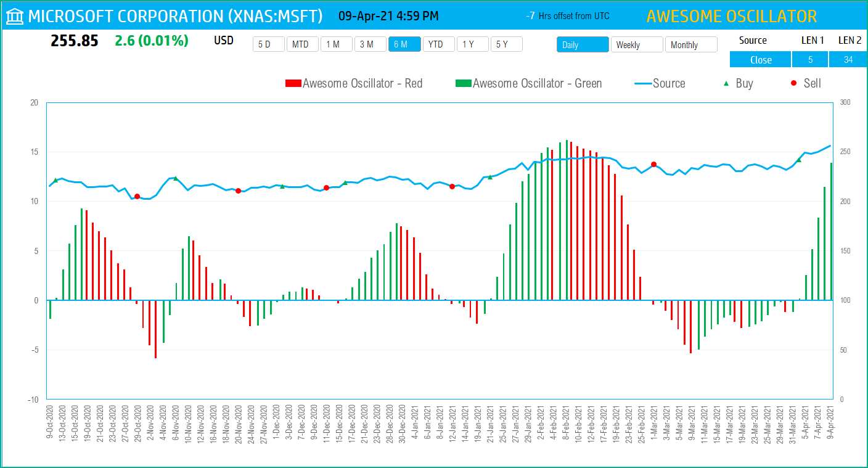Click the 'Source' legend label
868x468 pixels.
669,83
